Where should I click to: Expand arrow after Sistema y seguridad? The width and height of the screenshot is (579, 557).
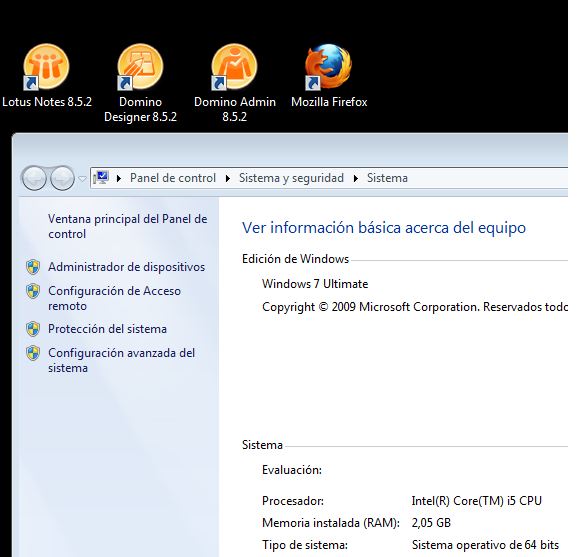coord(356,178)
